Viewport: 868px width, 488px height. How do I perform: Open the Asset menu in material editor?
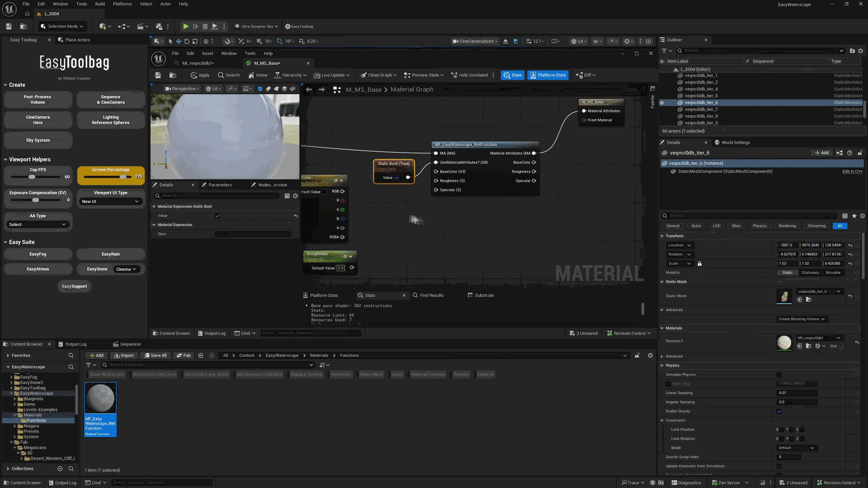click(208, 53)
